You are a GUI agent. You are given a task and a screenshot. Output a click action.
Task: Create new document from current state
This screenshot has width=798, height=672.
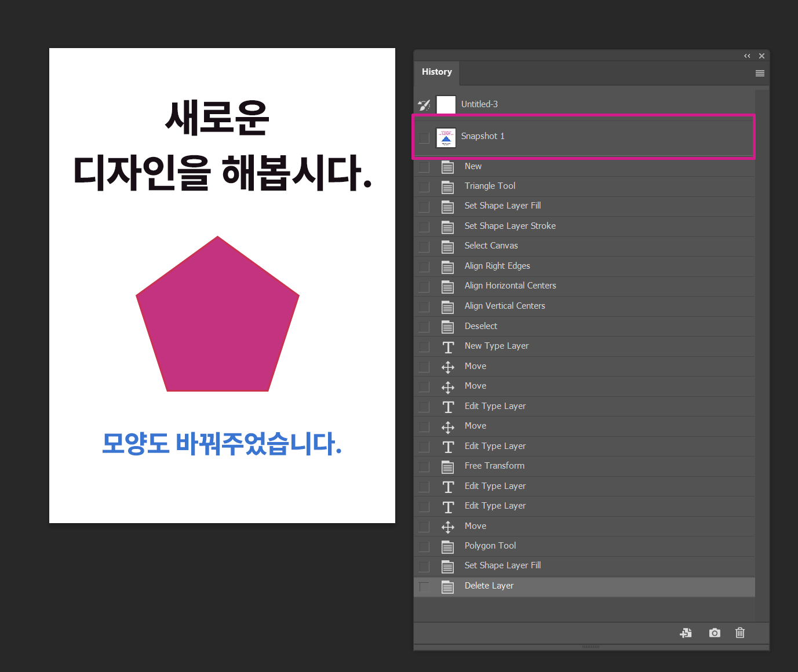686,633
